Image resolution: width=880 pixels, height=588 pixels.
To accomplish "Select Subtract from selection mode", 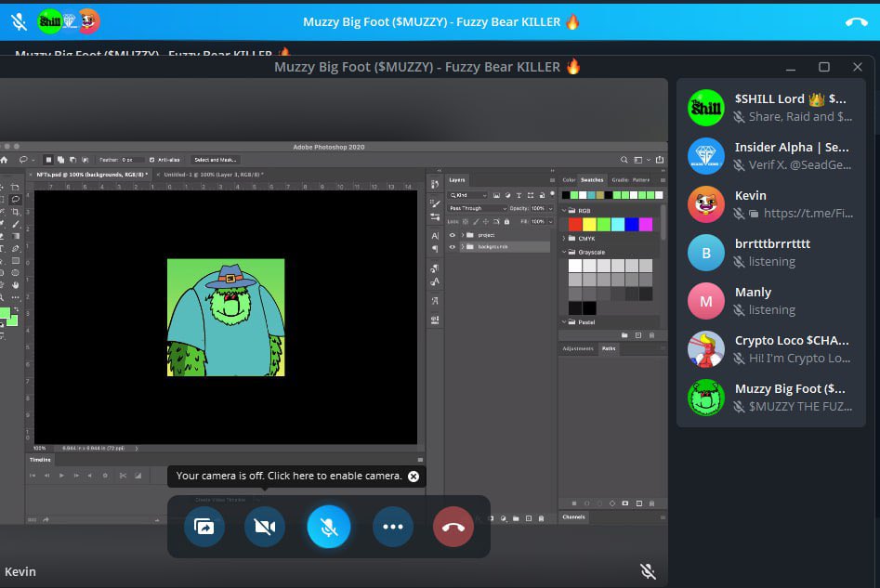I will (x=73, y=160).
